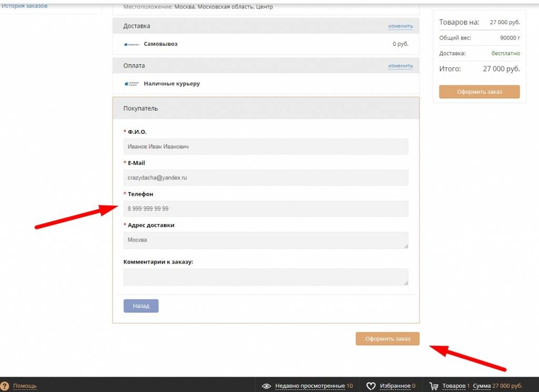Click the Самовывоз delivery logo icon
This screenshot has height=392, width=539.
pyautogui.click(x=132, y=44)
